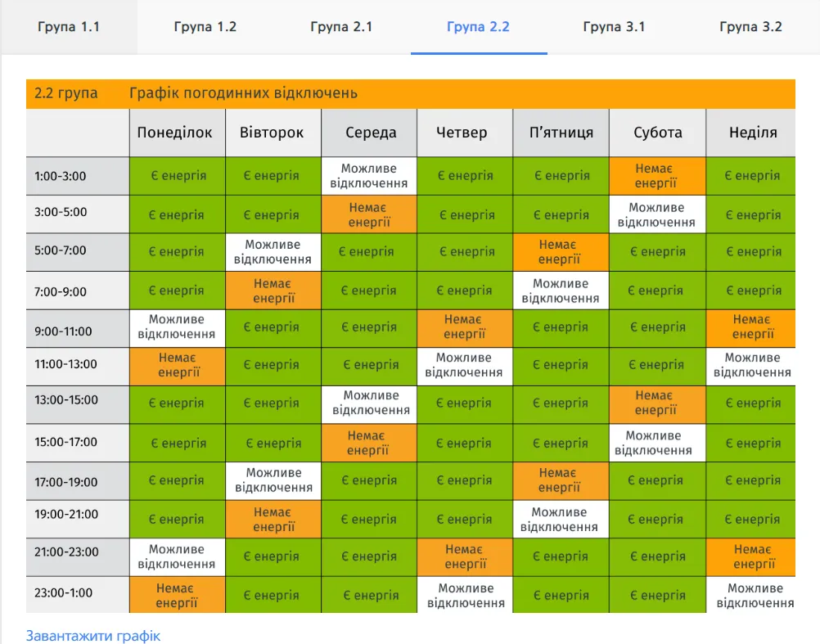The image size is (820, 644).
Task: Go to the Група 3.2 tab
Action: 750,27
